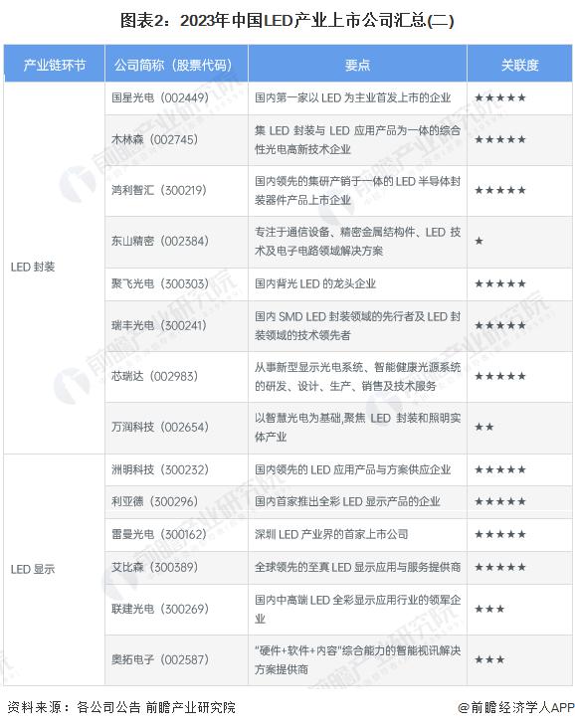Click the 公司简称（股票代码）column header
The height and width of the screenshot is (728, 575).
pos(176,64)
